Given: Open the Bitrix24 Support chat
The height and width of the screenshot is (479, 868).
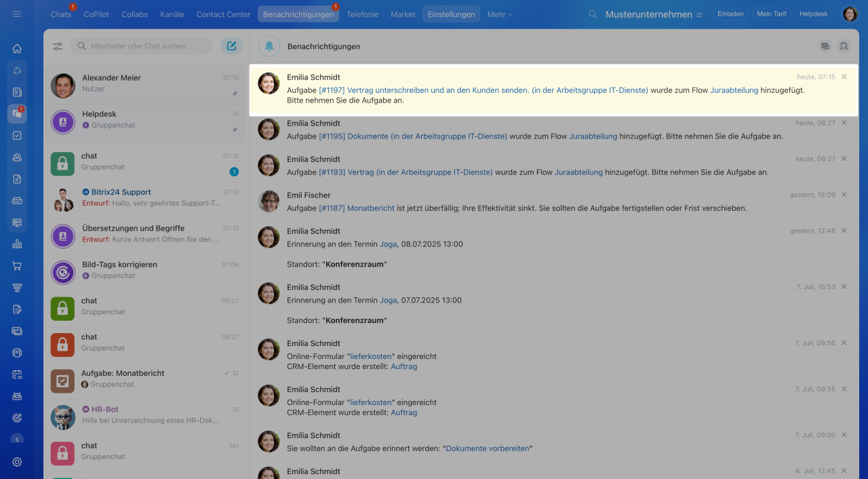Looking at the screenshot, I should 146,199.
